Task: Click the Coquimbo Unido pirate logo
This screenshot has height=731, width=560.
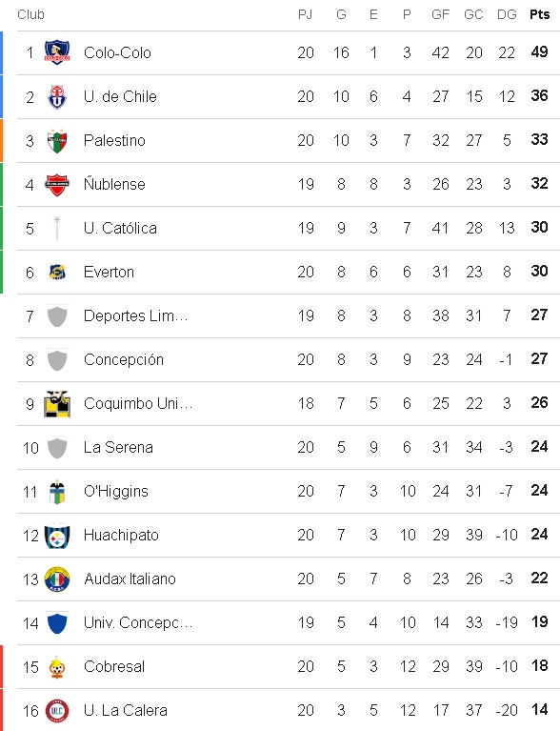Action: 57,403
